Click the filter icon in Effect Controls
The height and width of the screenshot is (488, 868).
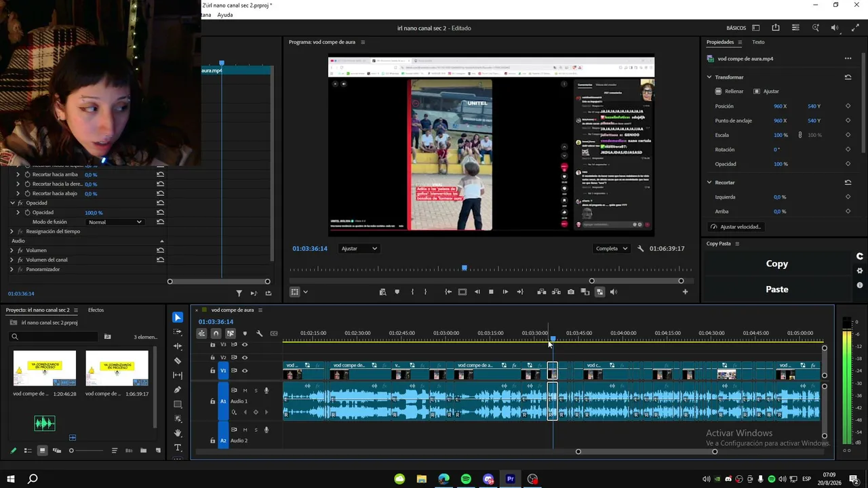(x=239, y=293)
